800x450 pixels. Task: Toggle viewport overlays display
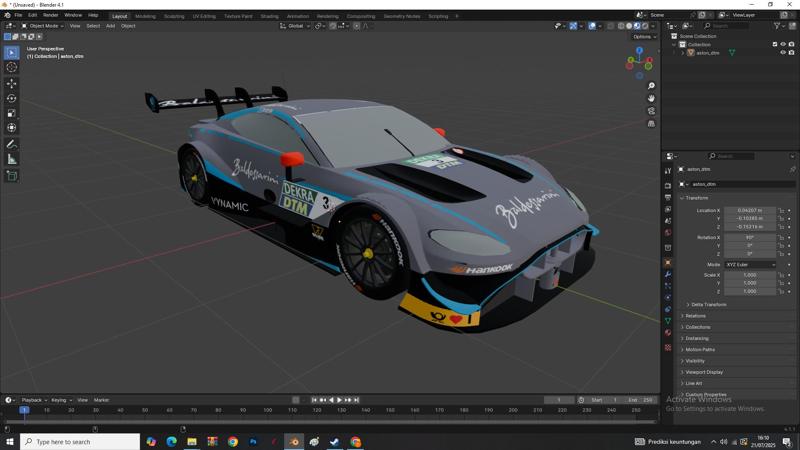point(592,26)
